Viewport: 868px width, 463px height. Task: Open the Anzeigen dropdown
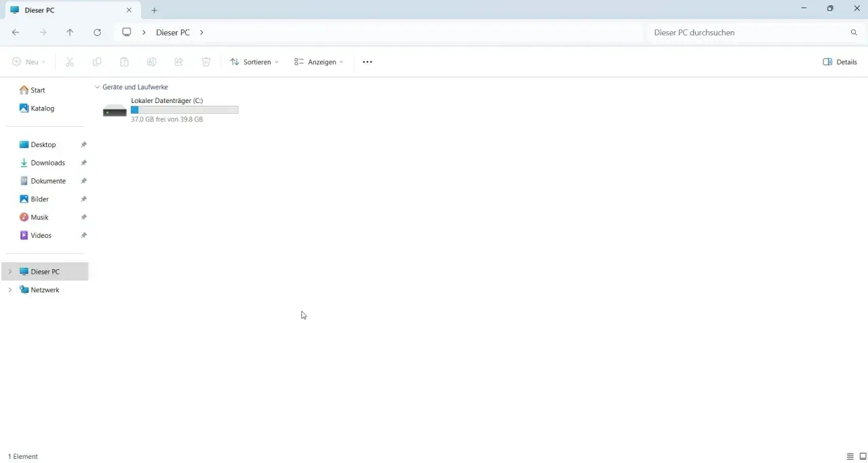[x=319, y=62]
